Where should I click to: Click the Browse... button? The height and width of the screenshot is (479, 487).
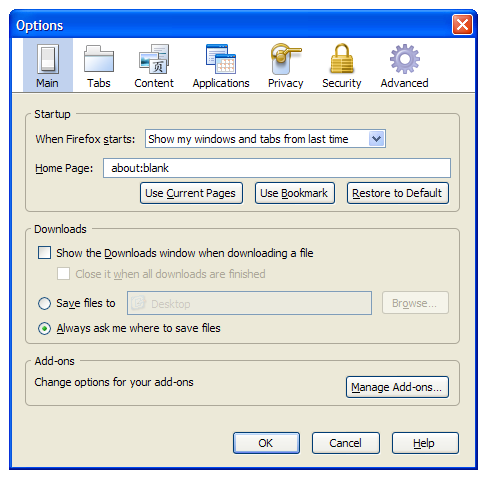(415, 303)
